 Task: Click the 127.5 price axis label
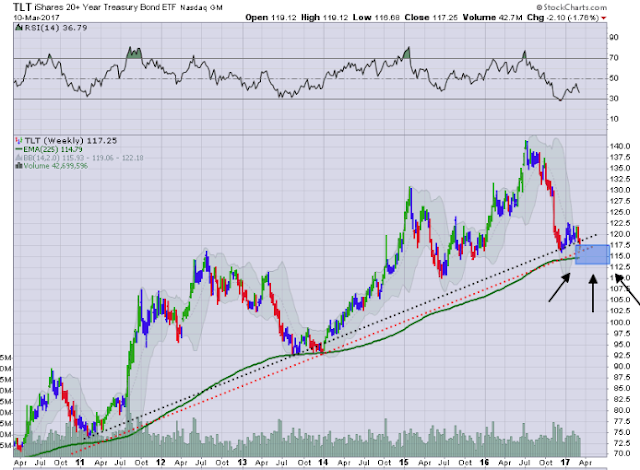click(620, 201)
